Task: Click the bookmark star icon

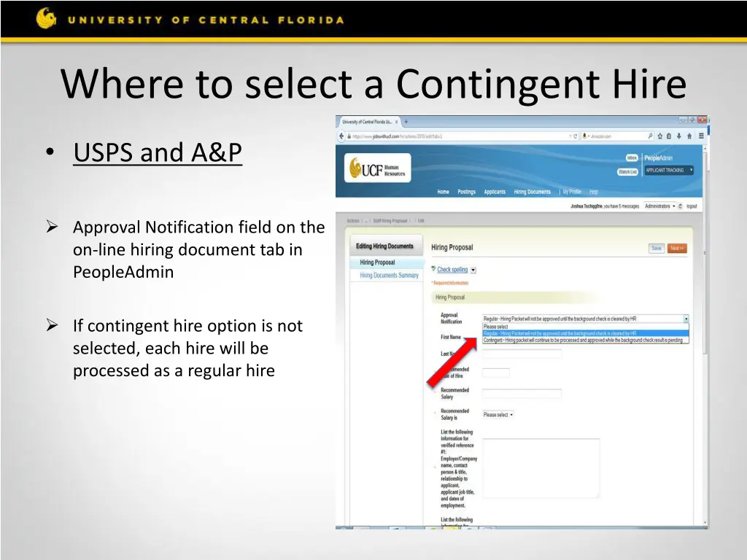Action: (659, 136)
